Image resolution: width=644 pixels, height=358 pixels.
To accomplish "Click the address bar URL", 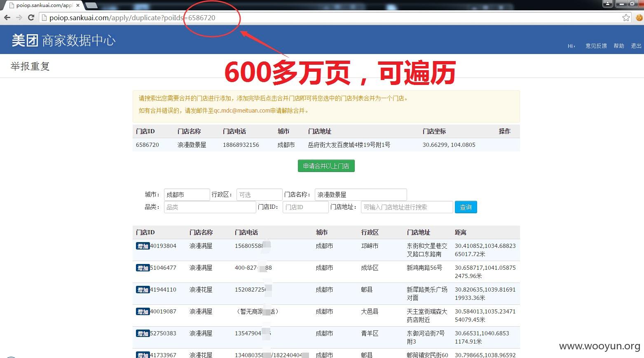I will click(132, 18).
